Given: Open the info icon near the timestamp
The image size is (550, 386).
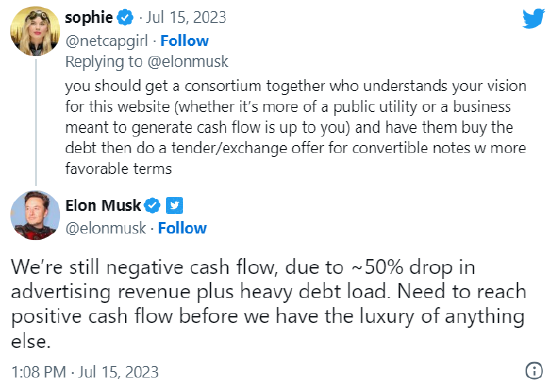Looking at the screenshot, I should coord(534,371).
